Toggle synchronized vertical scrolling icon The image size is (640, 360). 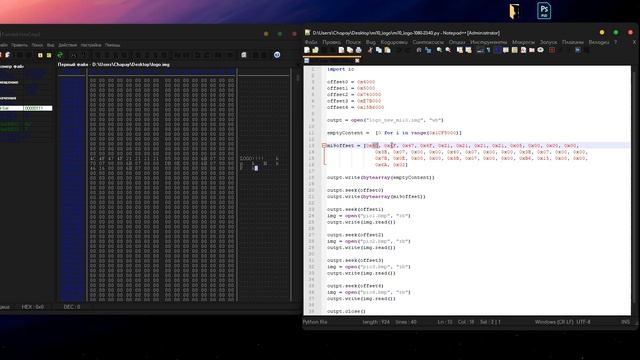(460, 50)
